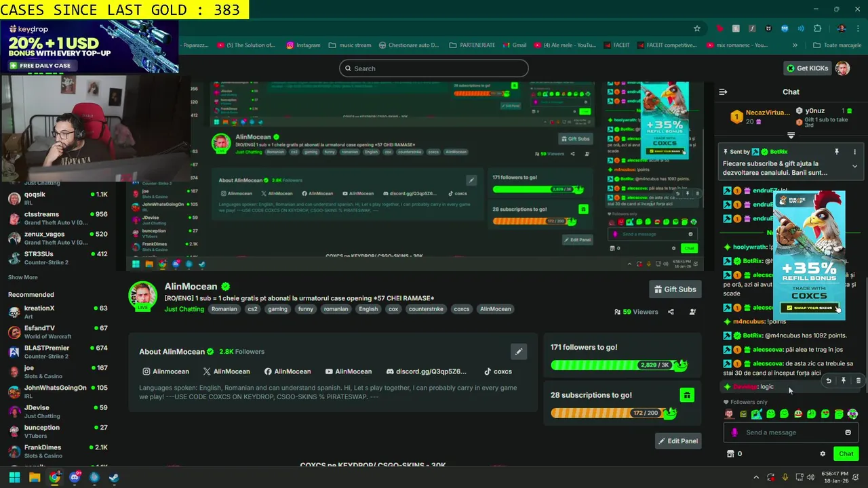868x488 pixels.
Task: Select the cs2 tag
Action: coord(252,309)
